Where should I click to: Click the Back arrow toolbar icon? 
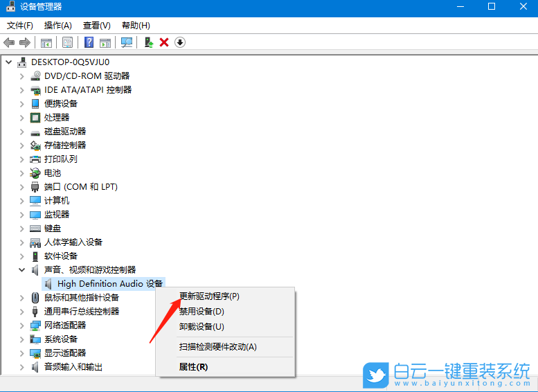[x=9, y=42]
